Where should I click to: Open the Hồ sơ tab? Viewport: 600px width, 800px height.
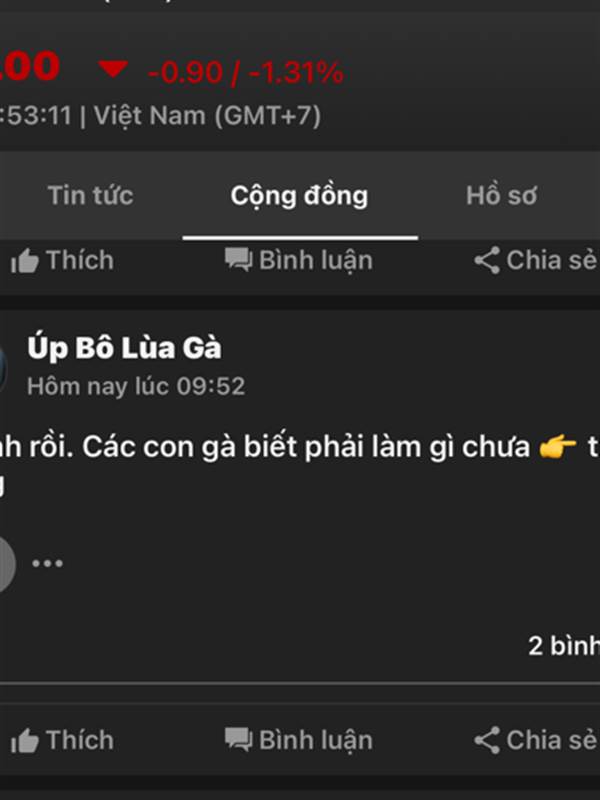pyautogui.click(x=502, y=195)
